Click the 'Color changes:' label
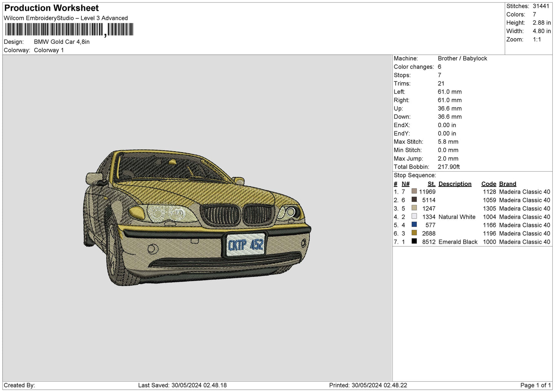This screenshot has width=555, height=392. [x=414, y=67]
